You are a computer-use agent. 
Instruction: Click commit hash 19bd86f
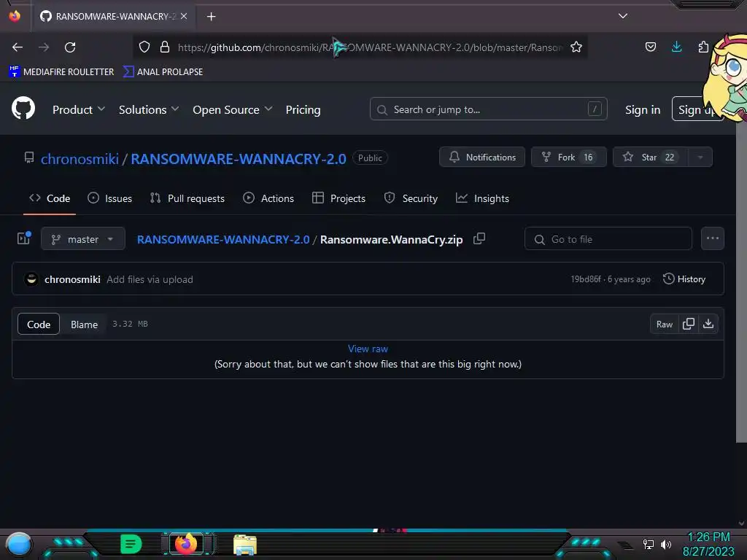click(586, 279)
